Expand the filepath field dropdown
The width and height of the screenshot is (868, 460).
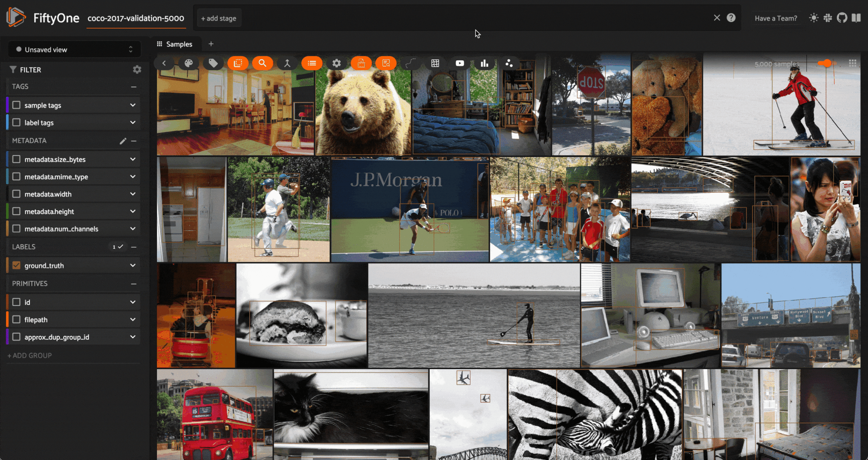(x=133, y=320)
